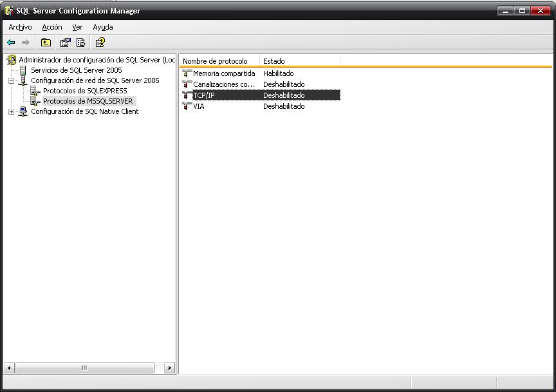Open Help using the question mark toolbar icon
The image size is (556, 392).
(x=100, y=42)
